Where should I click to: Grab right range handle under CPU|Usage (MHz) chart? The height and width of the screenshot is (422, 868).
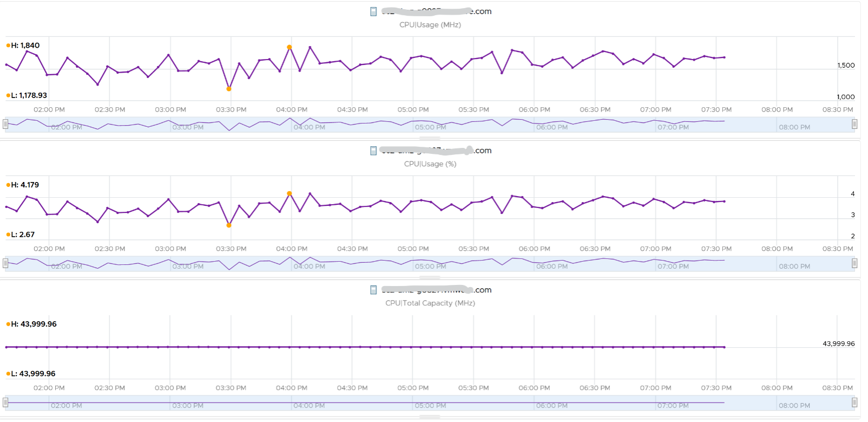coord(854,124)
